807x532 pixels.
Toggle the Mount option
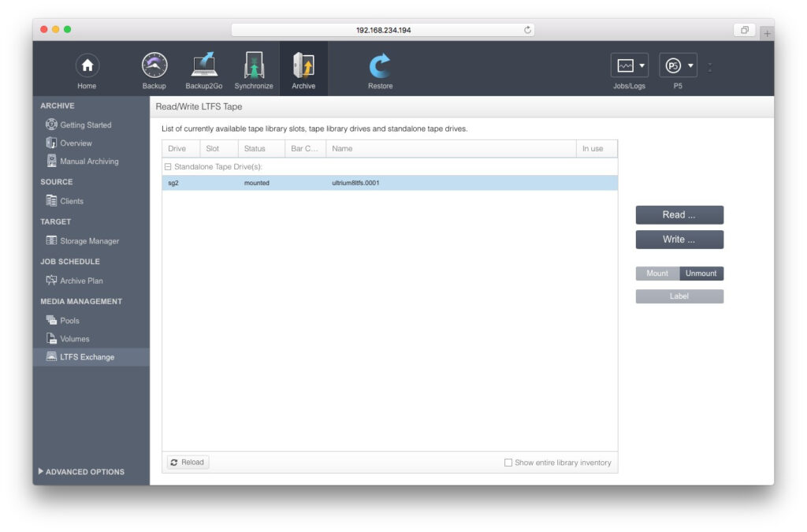click(x=657, y=273)
